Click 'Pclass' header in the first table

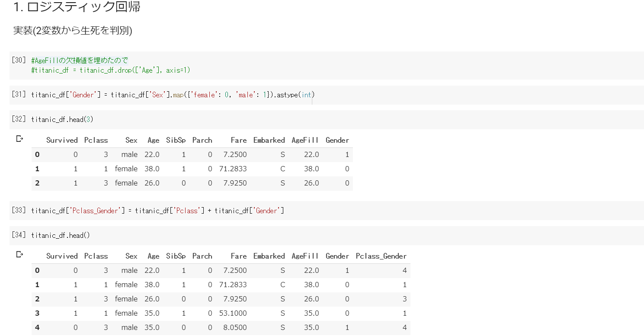[96, 140]
